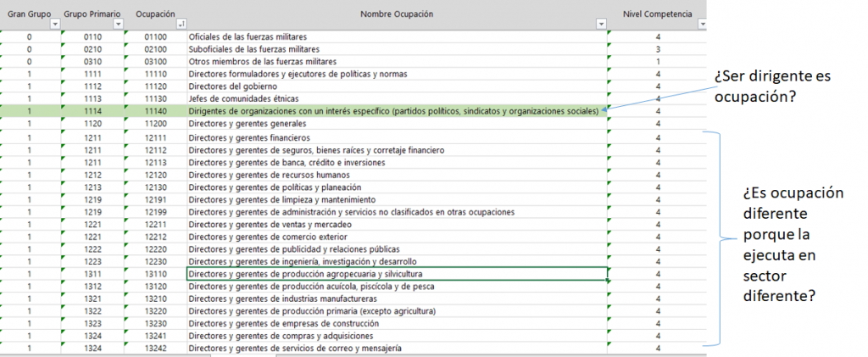
Task: Open the Nivel Competencia filter dropdown
Action: coord(701,25)
